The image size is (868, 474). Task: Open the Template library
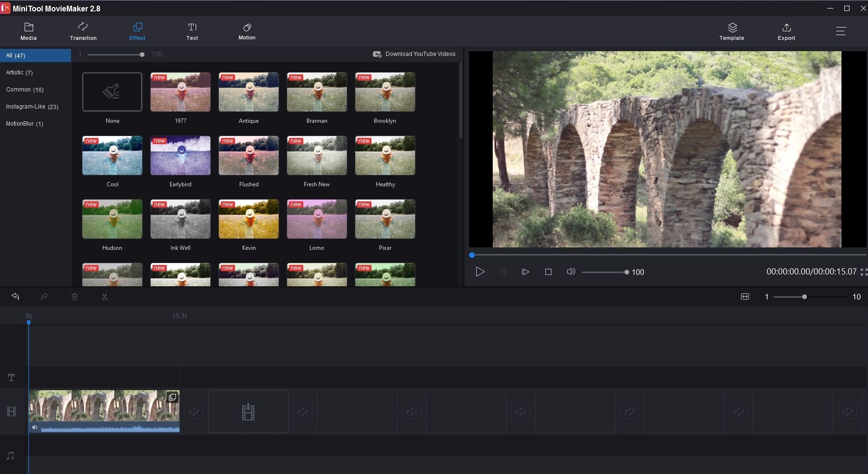point(732,31)
